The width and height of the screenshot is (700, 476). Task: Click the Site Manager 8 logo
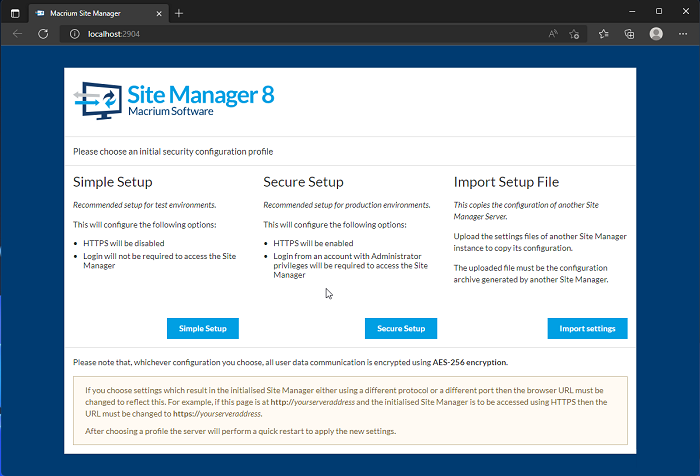[x=174, y=101]
